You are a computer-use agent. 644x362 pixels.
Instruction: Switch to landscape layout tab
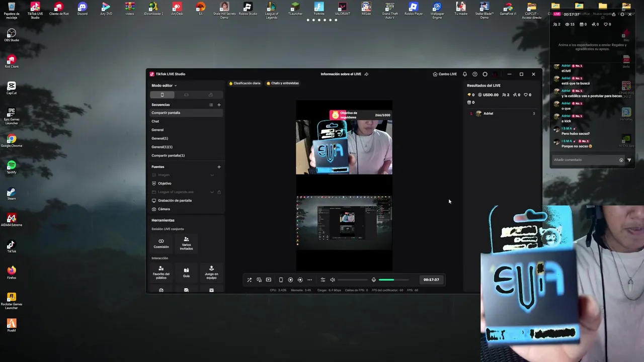click(186, 95)
